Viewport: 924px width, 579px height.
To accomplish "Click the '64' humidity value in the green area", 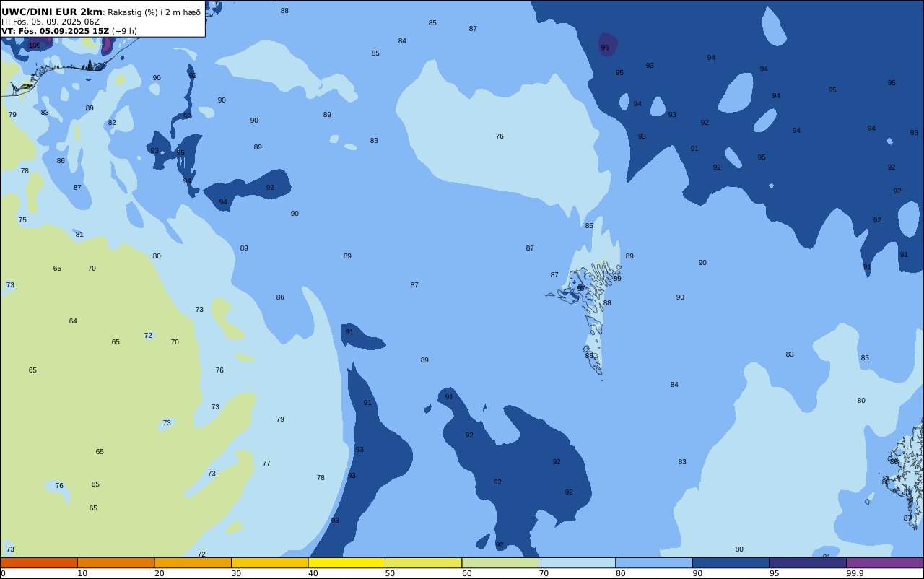I will click(73, 321).
